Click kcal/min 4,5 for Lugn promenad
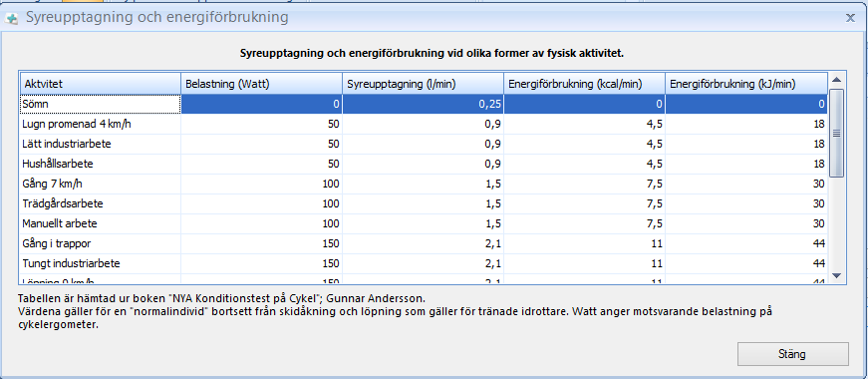The image size is (868, 379). [585, 124]
